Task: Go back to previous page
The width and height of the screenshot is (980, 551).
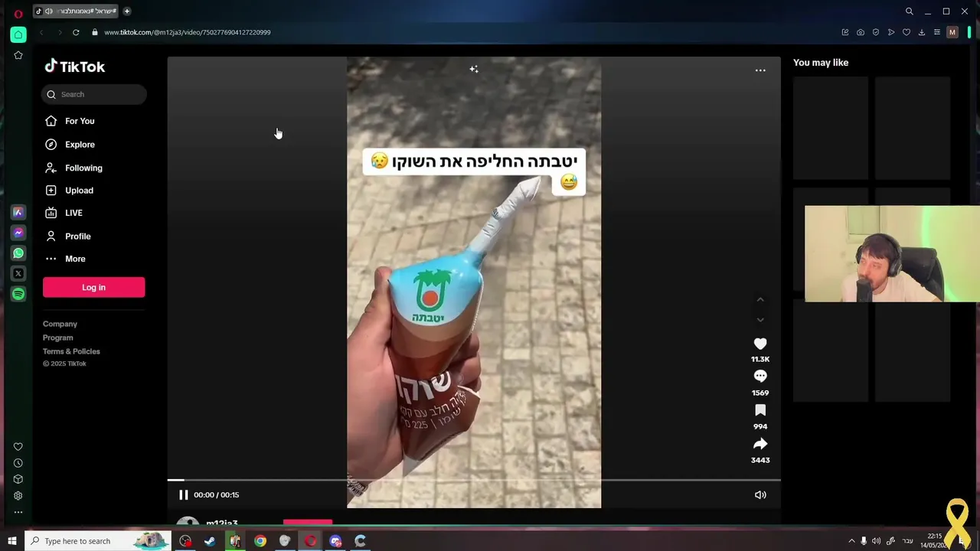Action: click(x=41, y=32)
